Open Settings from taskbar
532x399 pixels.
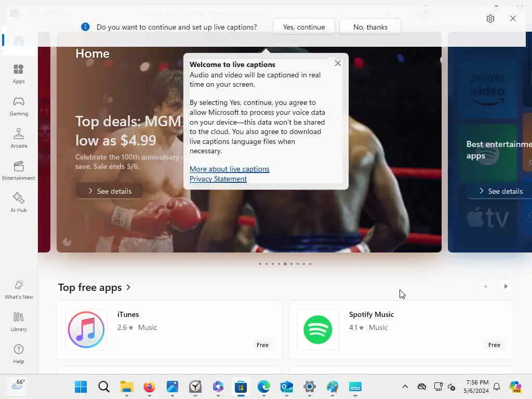point(310,387)
